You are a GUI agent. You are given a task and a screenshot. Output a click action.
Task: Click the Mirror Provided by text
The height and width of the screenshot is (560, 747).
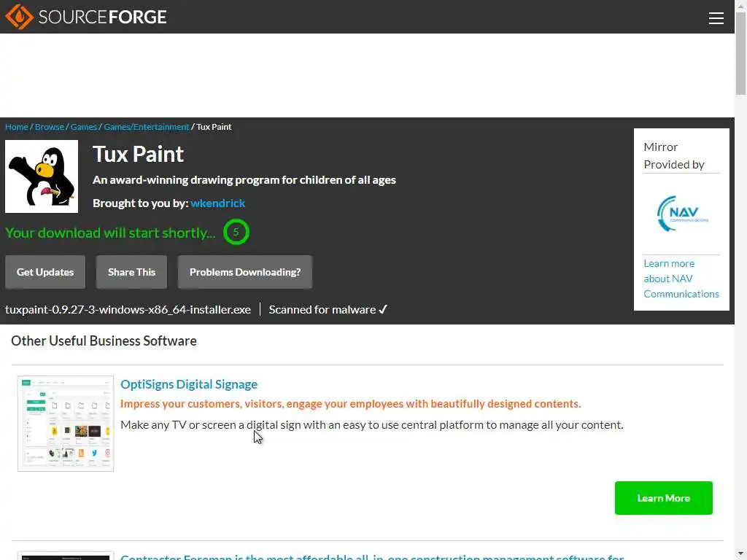click(673, 156)
